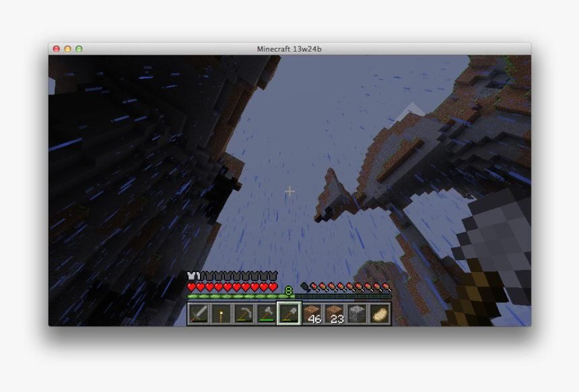Click the held shovel in hand
This screenshot has height=392, width=579.
tap(489, 259)
